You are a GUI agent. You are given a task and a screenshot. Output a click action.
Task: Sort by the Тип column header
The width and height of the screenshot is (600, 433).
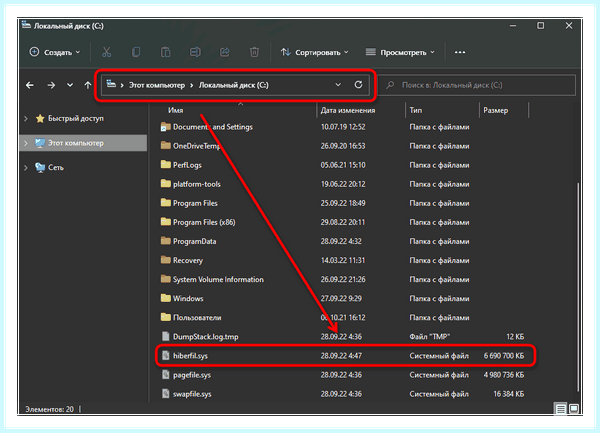click(x=416, y=110)
